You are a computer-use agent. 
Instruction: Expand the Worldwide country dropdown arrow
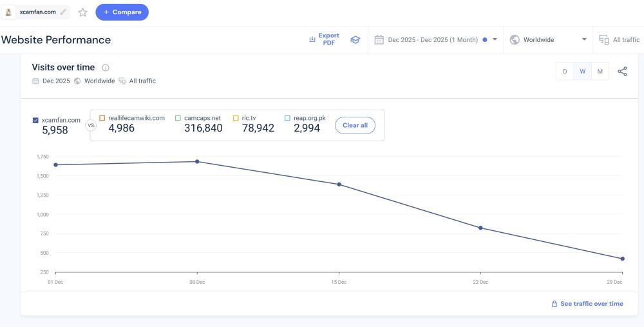[584, 40]
